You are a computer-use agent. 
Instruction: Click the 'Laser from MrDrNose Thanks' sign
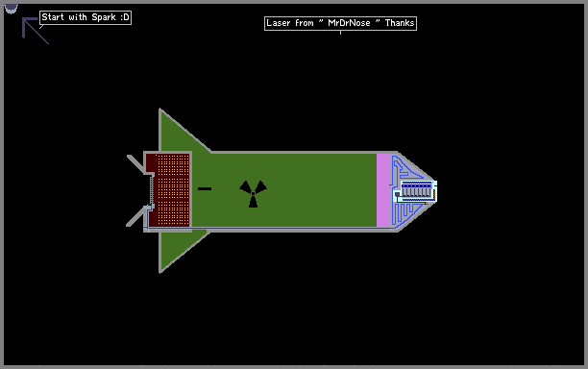[x=340, y=23]
